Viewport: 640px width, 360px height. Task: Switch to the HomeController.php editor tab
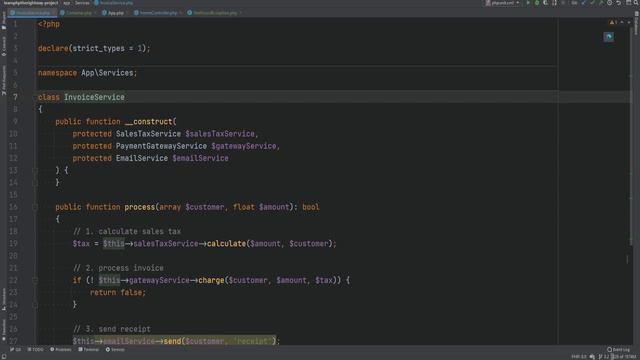coord(158,13)
